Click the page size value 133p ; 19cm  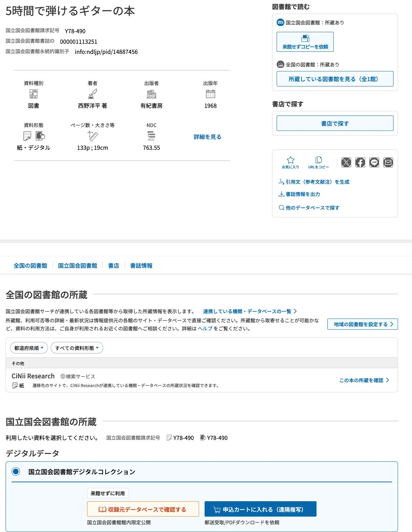click(93, 148)
